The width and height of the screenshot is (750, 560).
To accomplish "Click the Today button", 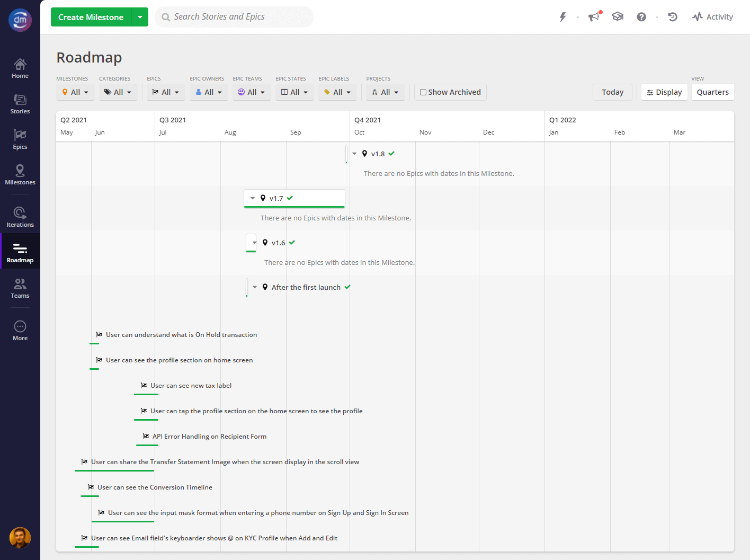I will (x=612, y=92).
